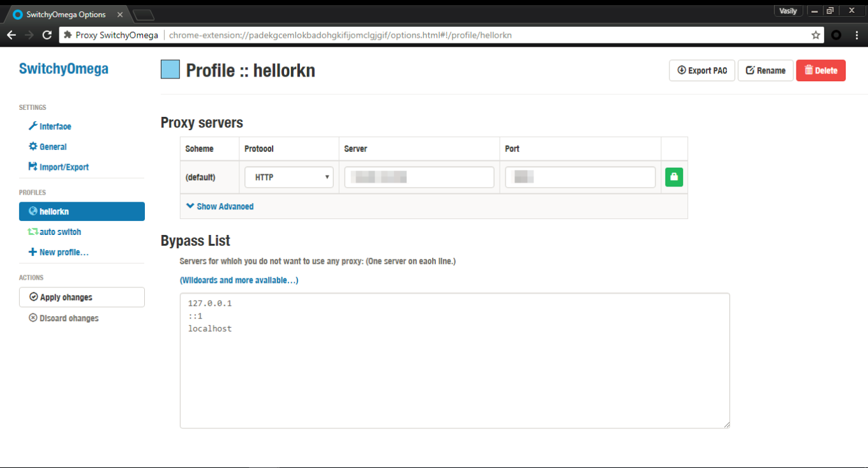Click the Vasily user profile button
Image resolution: width=868 pixels, height=468 pixels.
[788, 10]
